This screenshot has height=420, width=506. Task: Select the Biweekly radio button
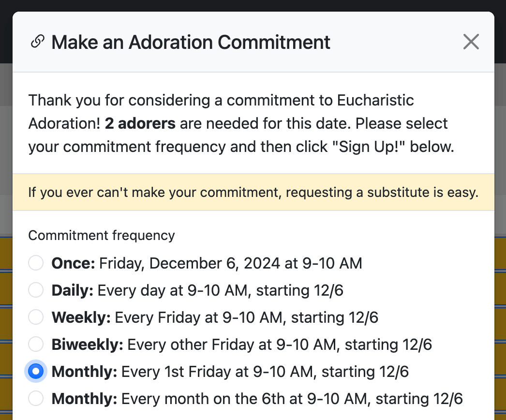pyautogui.click(x=36, y=345)
